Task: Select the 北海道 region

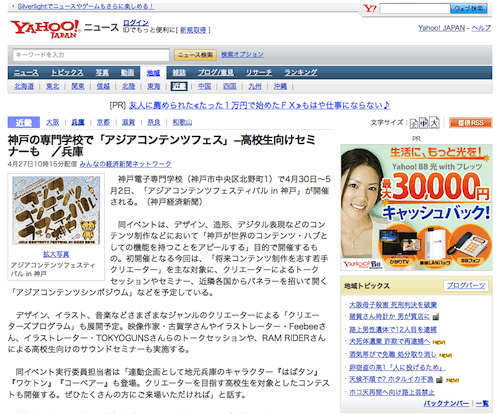Action: click(24, 86)
